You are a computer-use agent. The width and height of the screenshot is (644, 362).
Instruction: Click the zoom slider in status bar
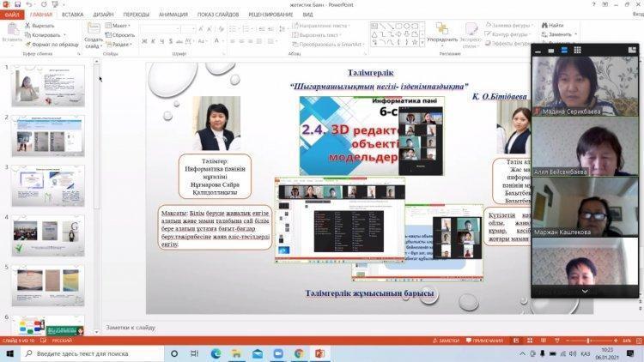pyautogui.click(x=592, y=341)
